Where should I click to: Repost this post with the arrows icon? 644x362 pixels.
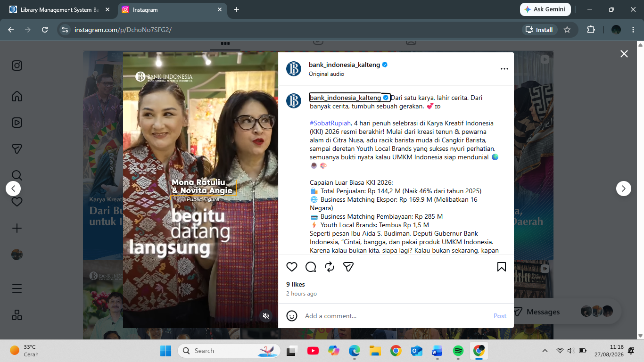point(330,267)
